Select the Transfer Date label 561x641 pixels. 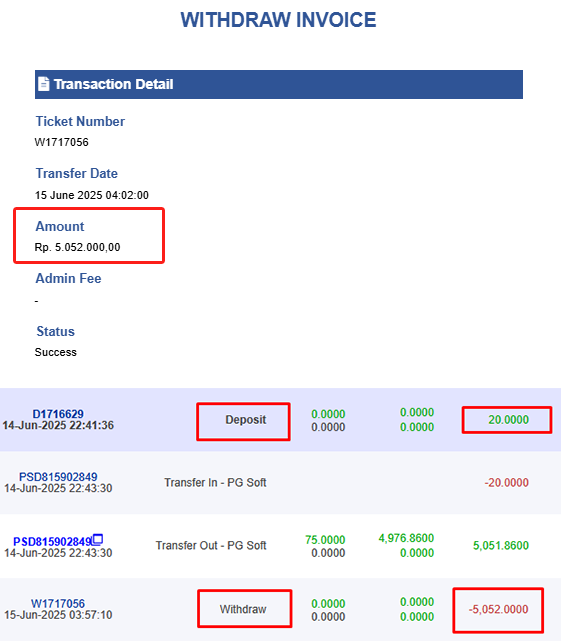point(76,173)
